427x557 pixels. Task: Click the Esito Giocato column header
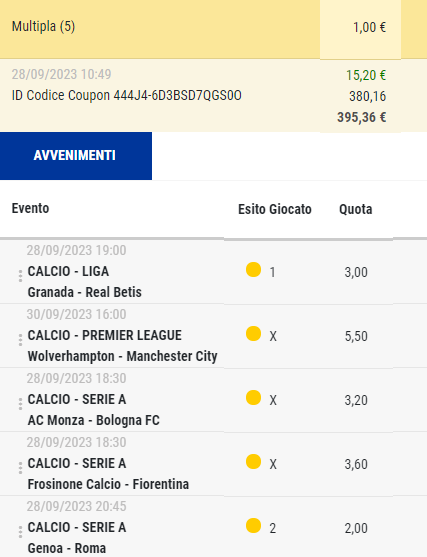click(275, 209)
